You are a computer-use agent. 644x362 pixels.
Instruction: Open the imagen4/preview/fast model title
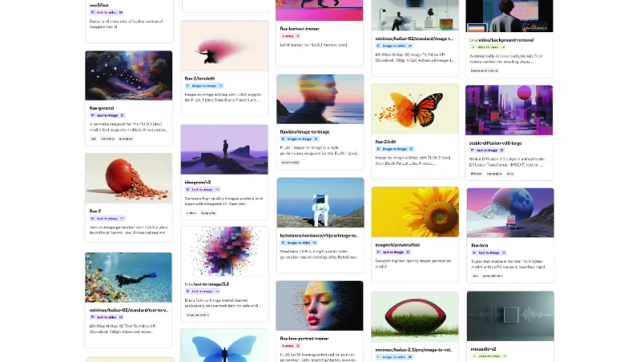398,245
